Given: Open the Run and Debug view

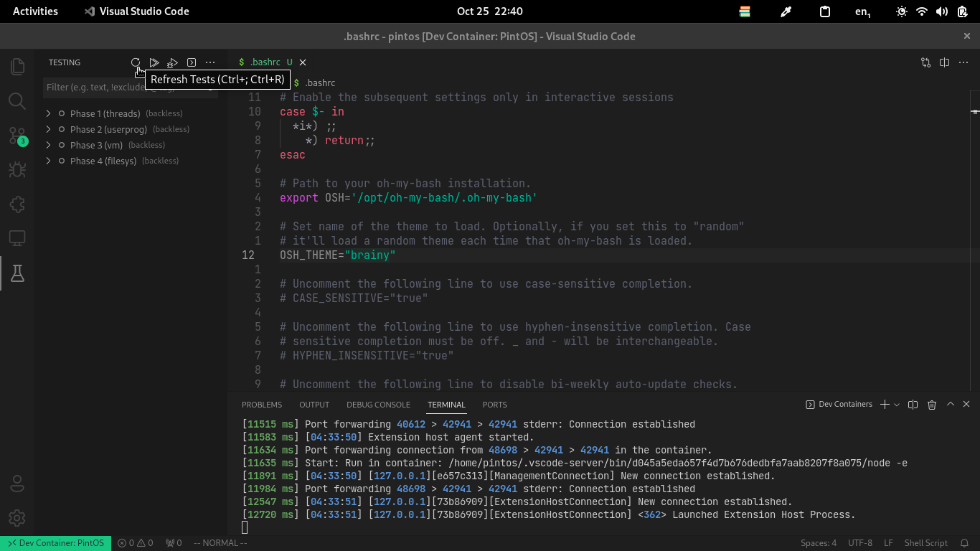Looking at the screenshot, I should pos(17,170).
